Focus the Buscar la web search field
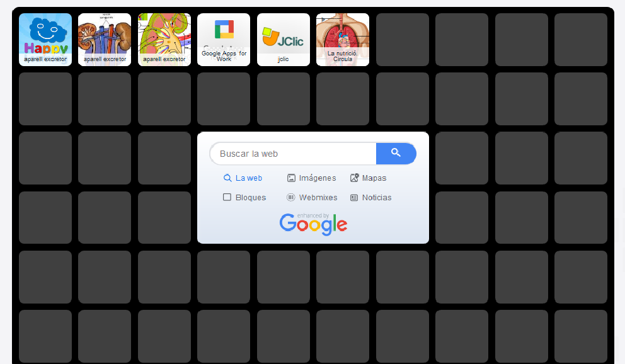The image size is (625, 364). click(293, 153)
